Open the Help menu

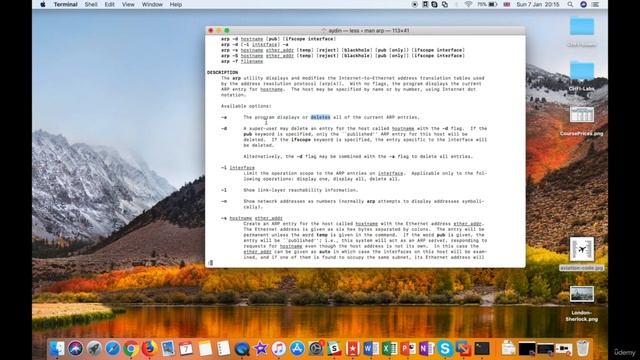click(x=176, y=4)
